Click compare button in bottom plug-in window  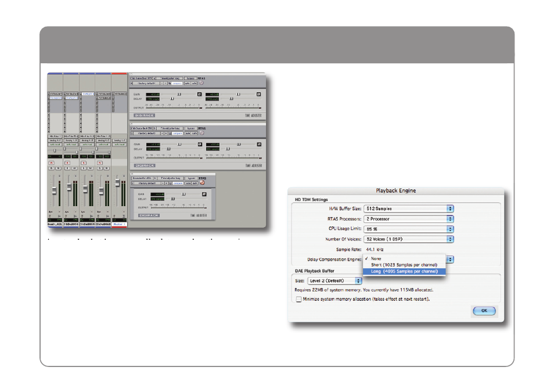click(x=178, y=183)
